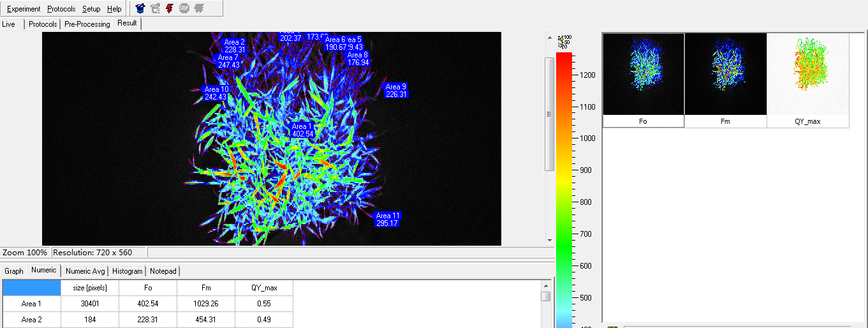This screenshot has width=868, height=328.
Task: Select the Fm image thumbnail
Action: tap(725, 75)
